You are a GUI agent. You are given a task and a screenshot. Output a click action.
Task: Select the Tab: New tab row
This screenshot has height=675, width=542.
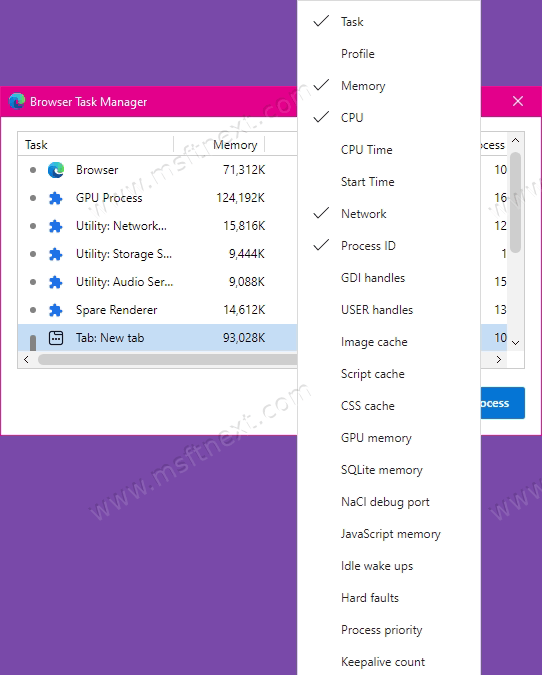coord(158,338)
